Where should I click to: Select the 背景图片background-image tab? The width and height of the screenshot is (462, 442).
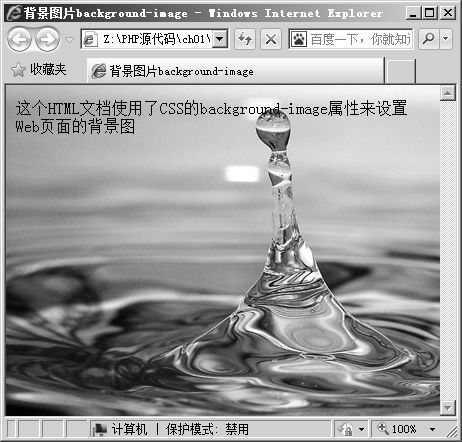[235, 71]
